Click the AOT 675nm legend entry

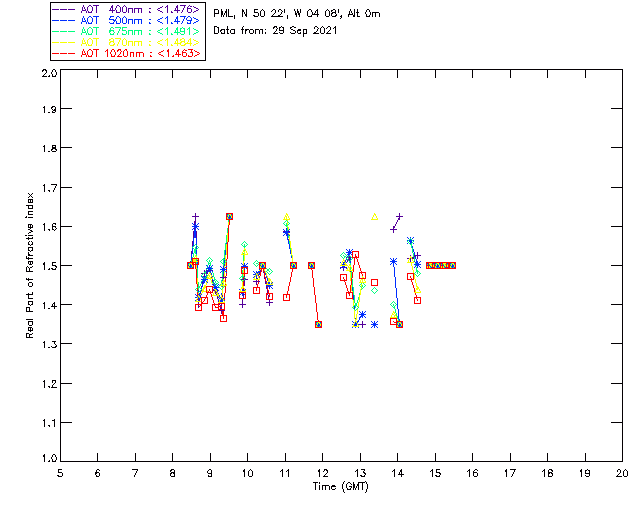[x=126, y=31]
